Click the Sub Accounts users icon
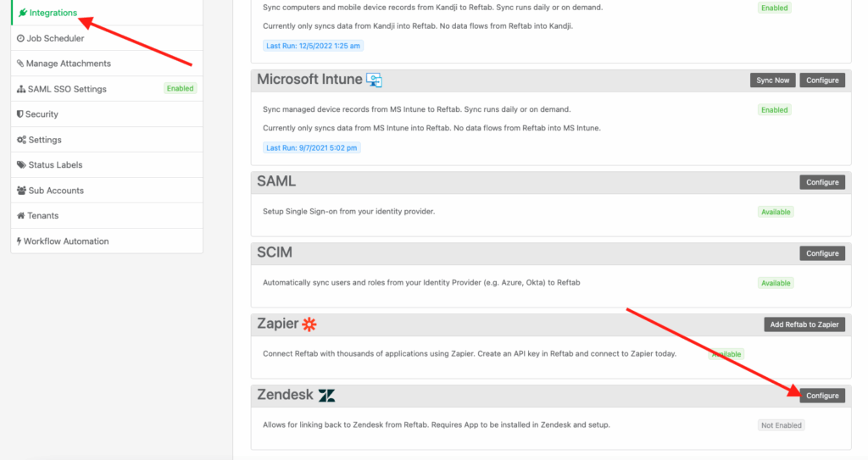The image size is (868, 460). coord(21,191)
